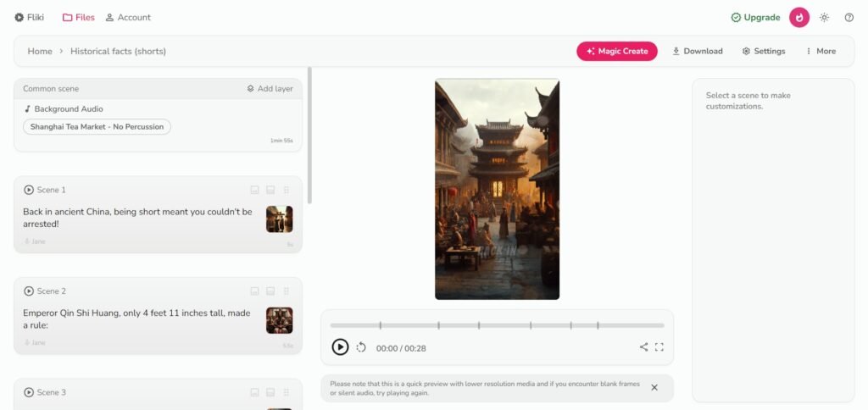Click the restart playback icon

pos(361,347)
